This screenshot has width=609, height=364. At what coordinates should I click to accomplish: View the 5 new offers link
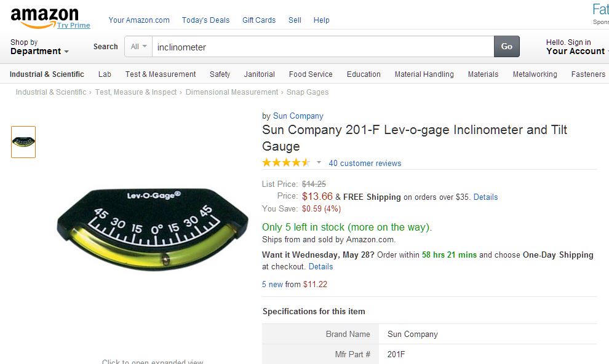273,284
